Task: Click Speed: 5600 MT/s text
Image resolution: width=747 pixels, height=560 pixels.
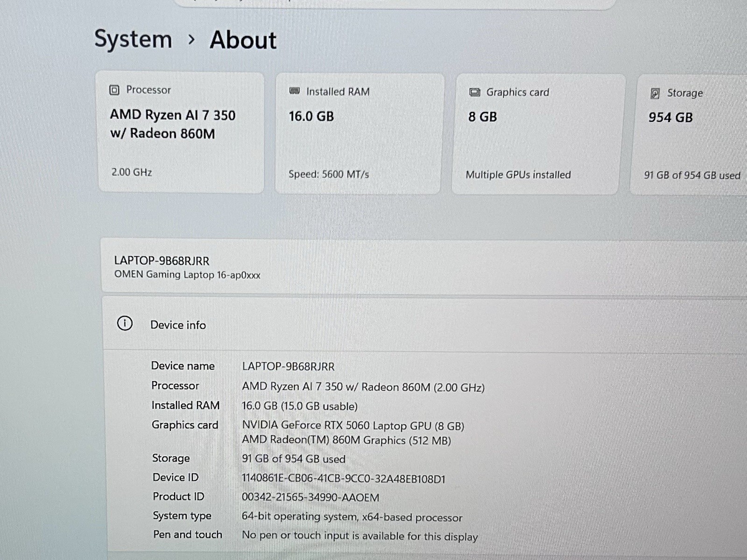Action: (329, 175)
